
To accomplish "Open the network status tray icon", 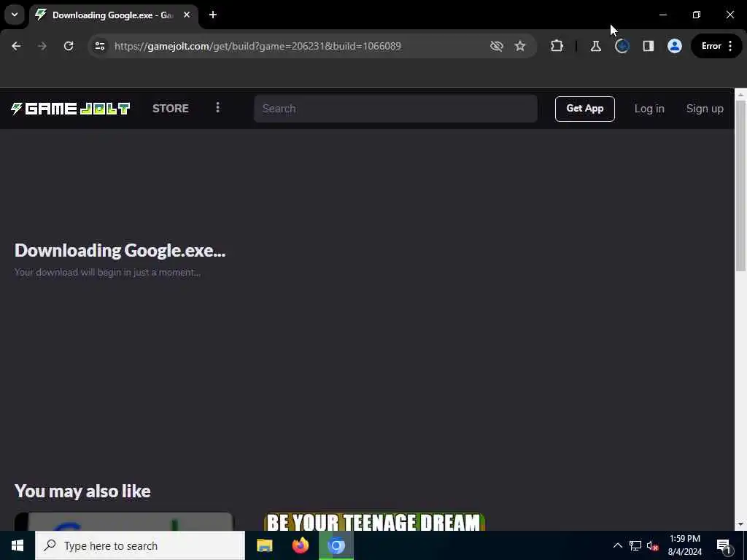I will [635, 545].
